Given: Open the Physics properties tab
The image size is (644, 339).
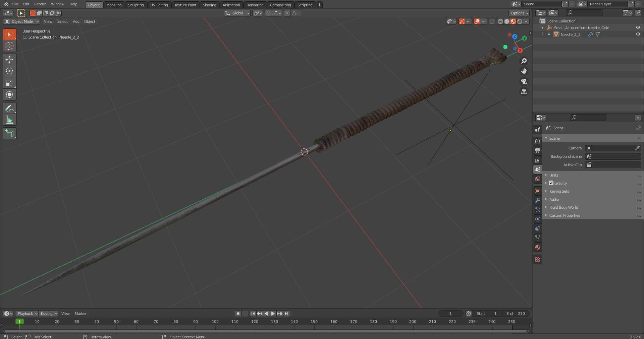Looking at the screenshot, I should [538, 219].
